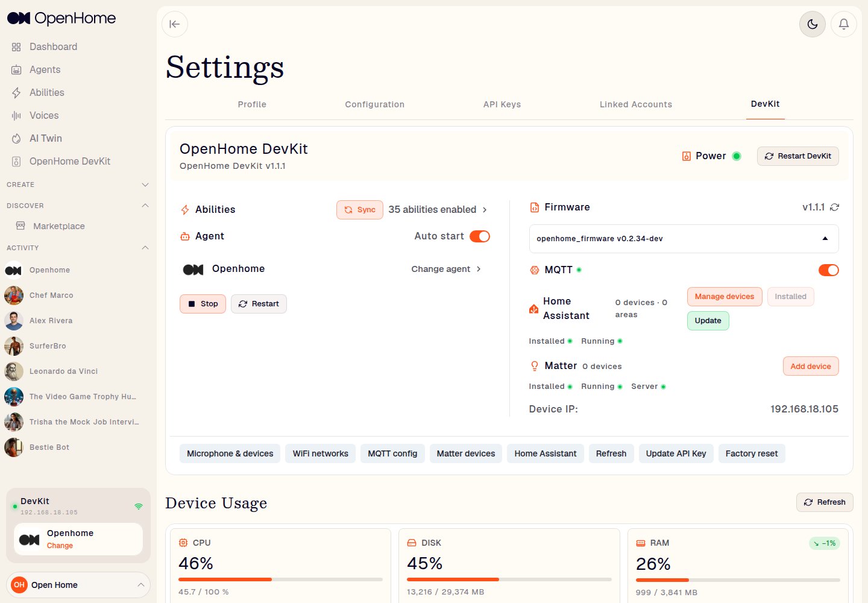The image size is (868, 603).
Task: Disable the MQTT toggle switch
Action: [828, 270]
